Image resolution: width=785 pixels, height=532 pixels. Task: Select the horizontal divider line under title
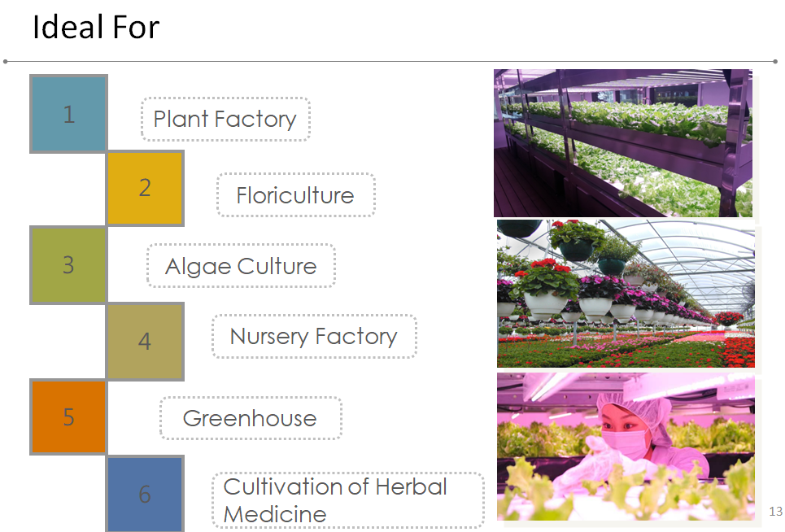(x=390, y=62)
